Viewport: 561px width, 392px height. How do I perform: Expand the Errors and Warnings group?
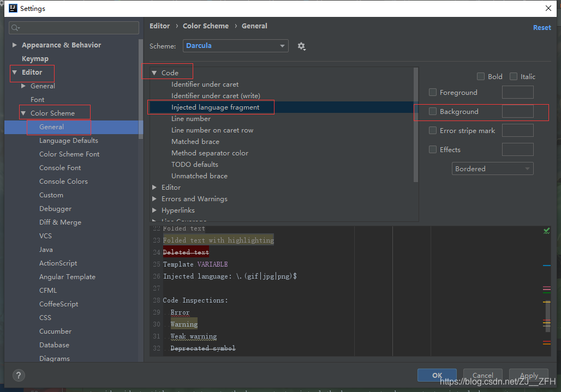[154, 198]
